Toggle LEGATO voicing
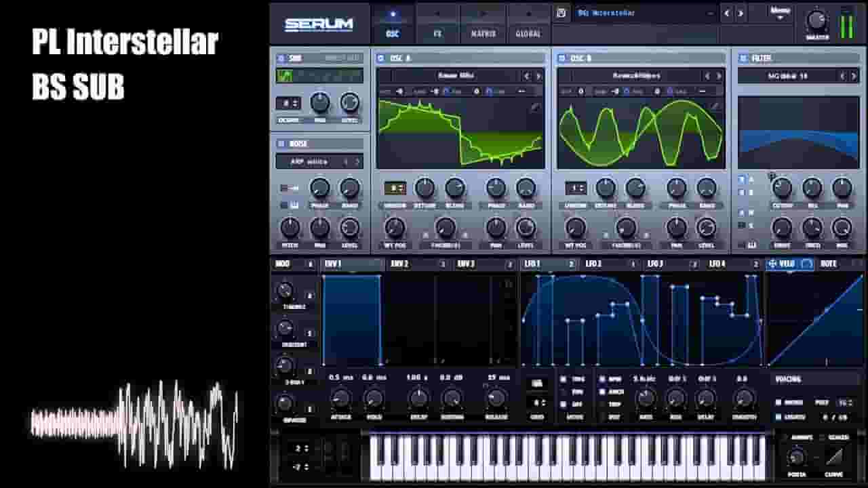 778,417
